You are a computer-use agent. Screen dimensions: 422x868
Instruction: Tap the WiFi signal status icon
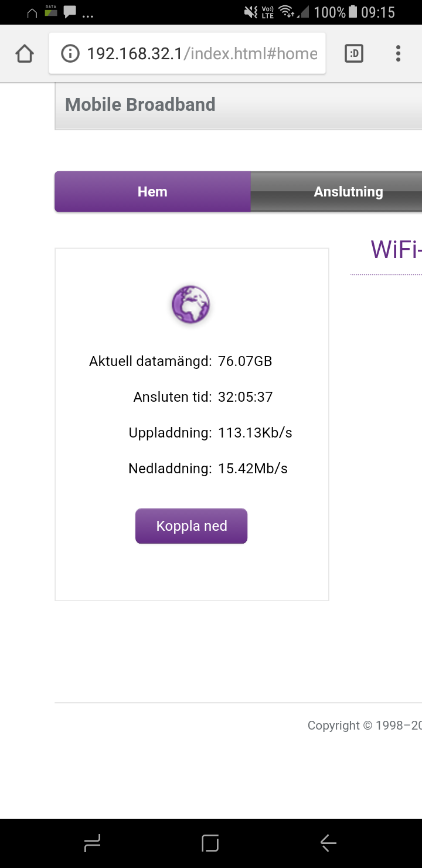(286, 12)
